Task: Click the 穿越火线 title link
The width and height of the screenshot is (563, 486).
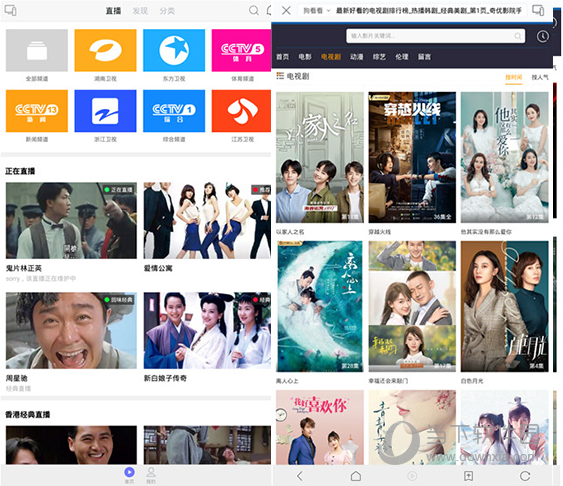Action: tap(380, 232)
